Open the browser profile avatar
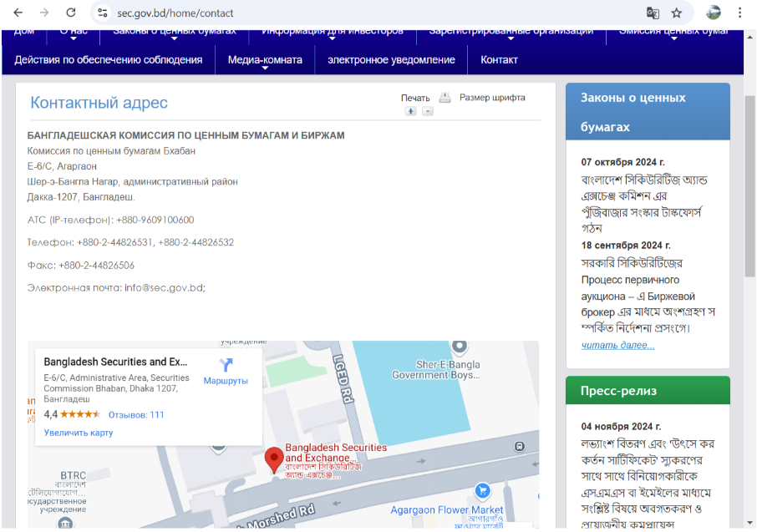 tap(714, 13)
